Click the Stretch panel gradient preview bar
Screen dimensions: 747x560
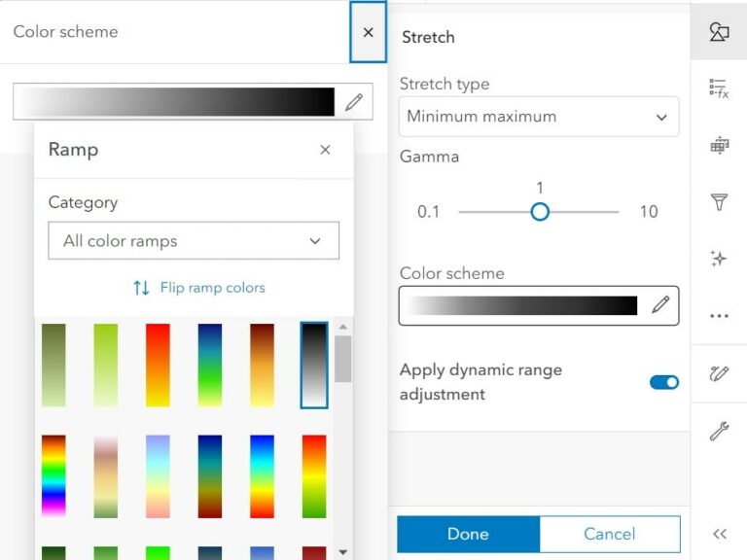[521, 305]
